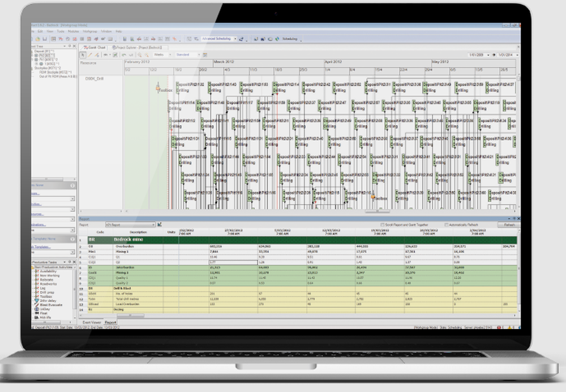The height and width of the screenshot is (392, 566).
Task: Open the Tools menu
Action: [x=61, y=31]
